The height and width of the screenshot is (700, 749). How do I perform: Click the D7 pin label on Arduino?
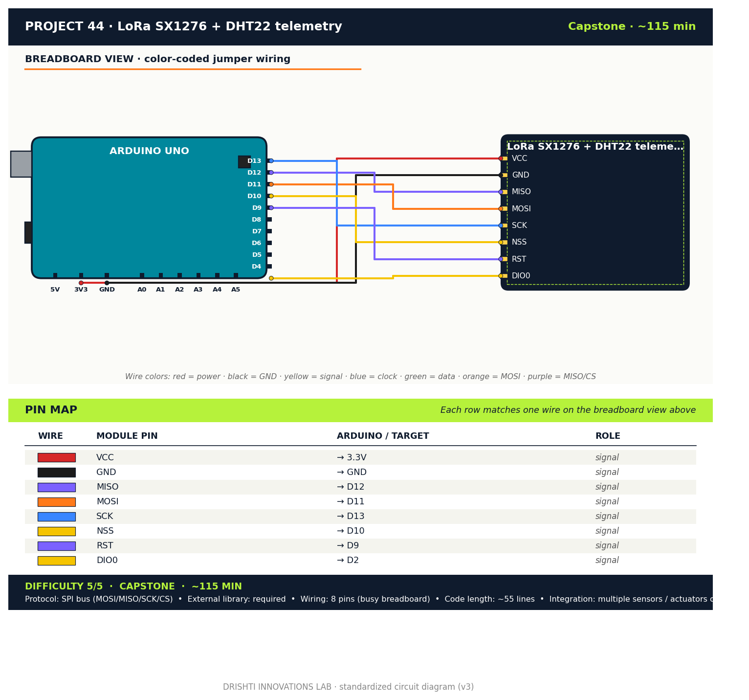click(x=257, y=231)
